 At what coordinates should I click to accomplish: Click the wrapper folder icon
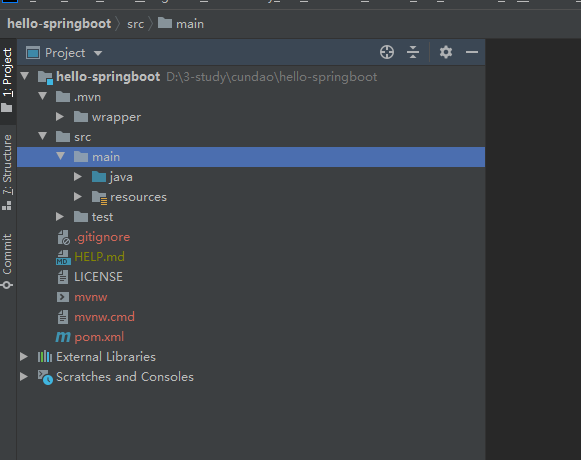[x=81, y=116]
